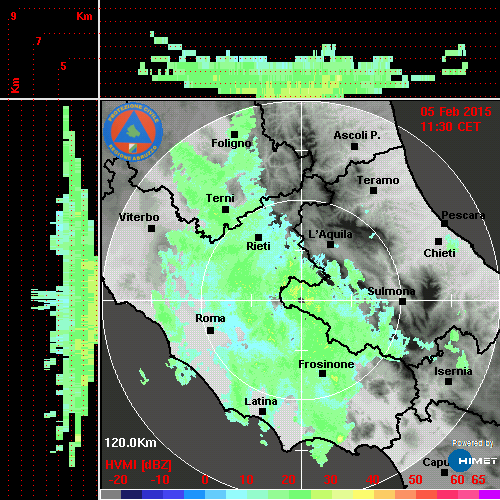Click the Rieti city label
This screenshot has width=500, height=500.
click(258, 246)
